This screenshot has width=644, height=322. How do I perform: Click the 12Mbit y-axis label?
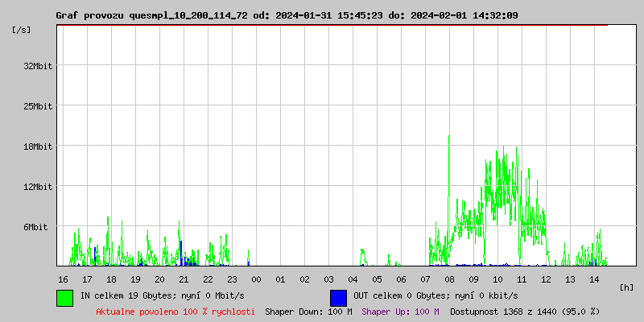click(x=38, y=187)
